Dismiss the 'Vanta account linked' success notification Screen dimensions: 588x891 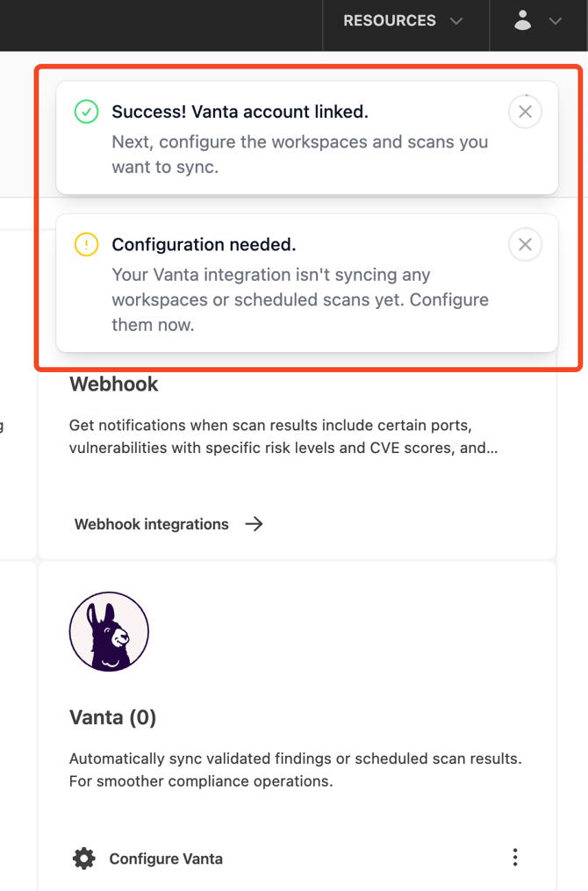525,111
